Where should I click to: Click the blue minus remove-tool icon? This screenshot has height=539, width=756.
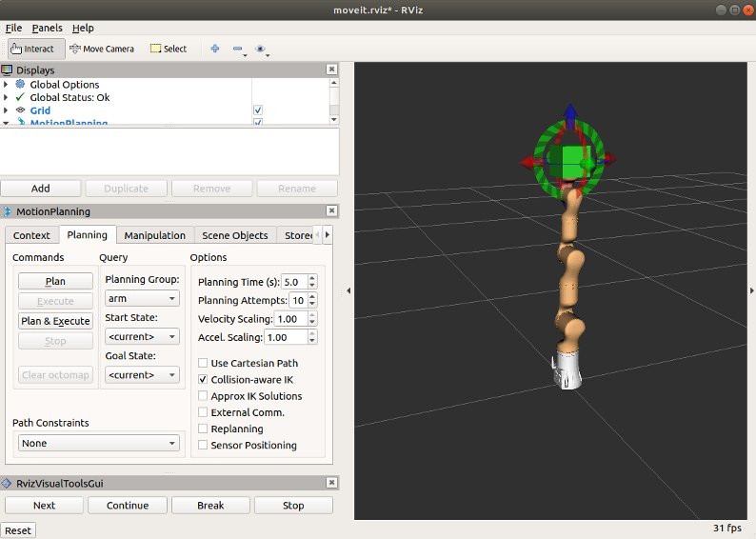[x=238, y=49]
